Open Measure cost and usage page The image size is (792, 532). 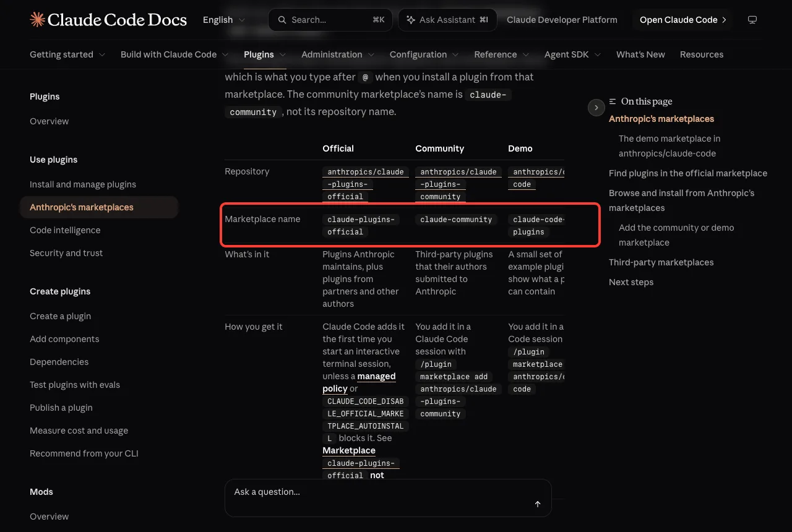[79, 431]
